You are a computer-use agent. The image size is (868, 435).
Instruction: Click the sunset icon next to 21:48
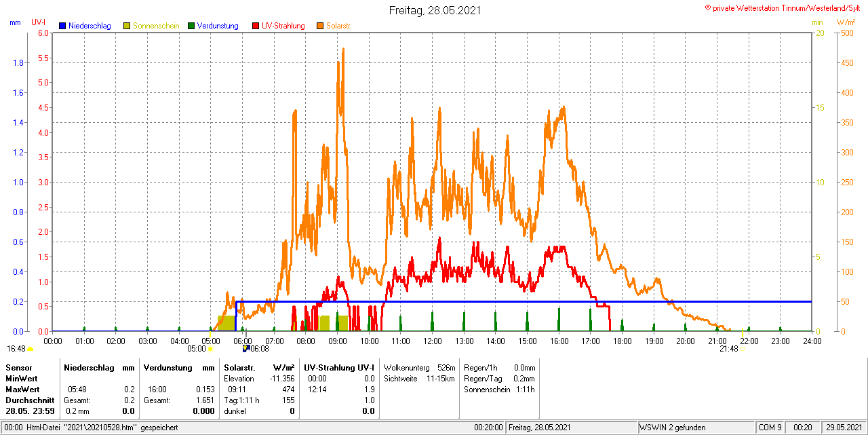click(x=742, y=349)
